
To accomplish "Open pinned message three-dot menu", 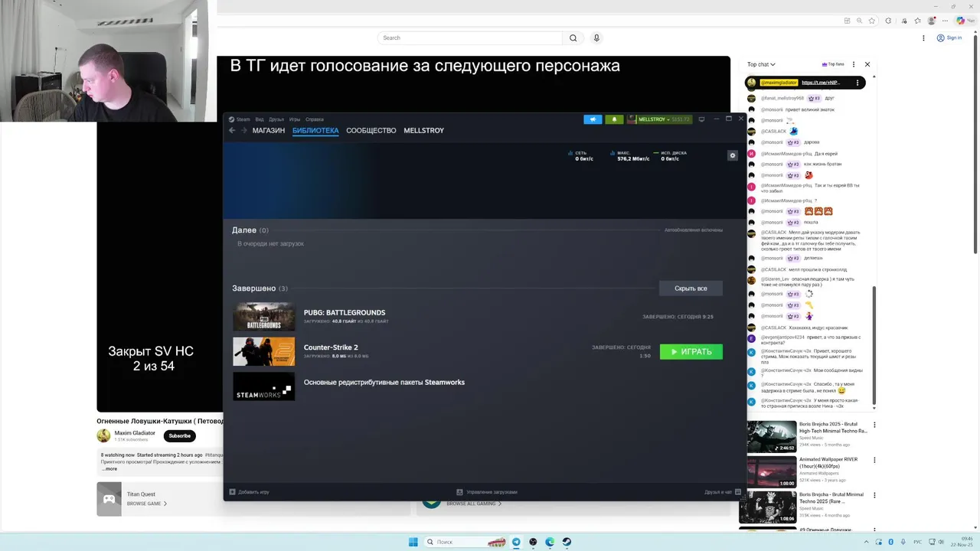I will (x=857, y=83).
